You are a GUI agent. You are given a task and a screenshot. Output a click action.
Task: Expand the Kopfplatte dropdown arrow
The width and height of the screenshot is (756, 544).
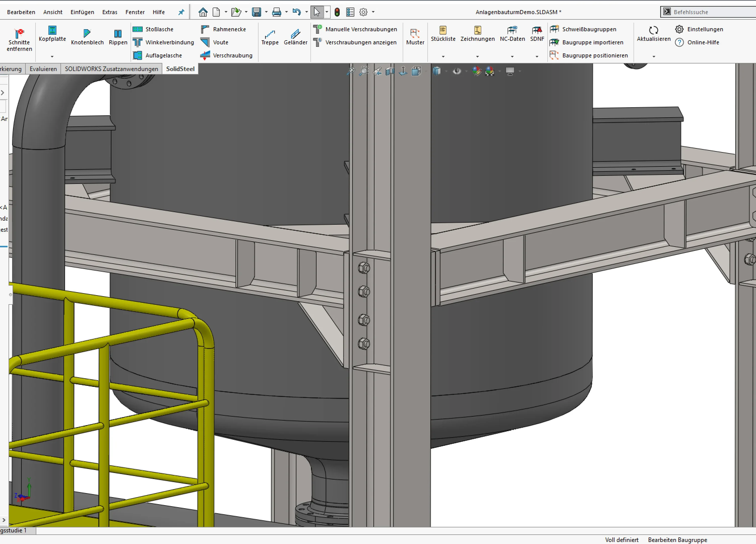(52, 57)
